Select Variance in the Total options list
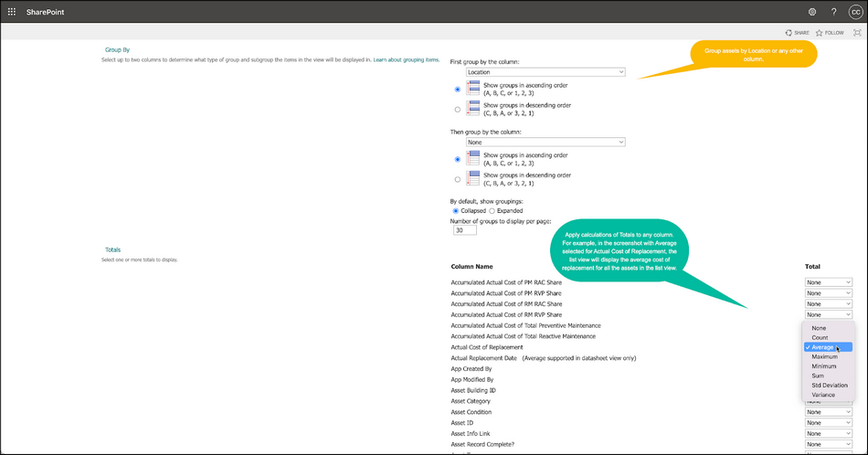Screen dimensions: 868x455 tap(828, 395)
